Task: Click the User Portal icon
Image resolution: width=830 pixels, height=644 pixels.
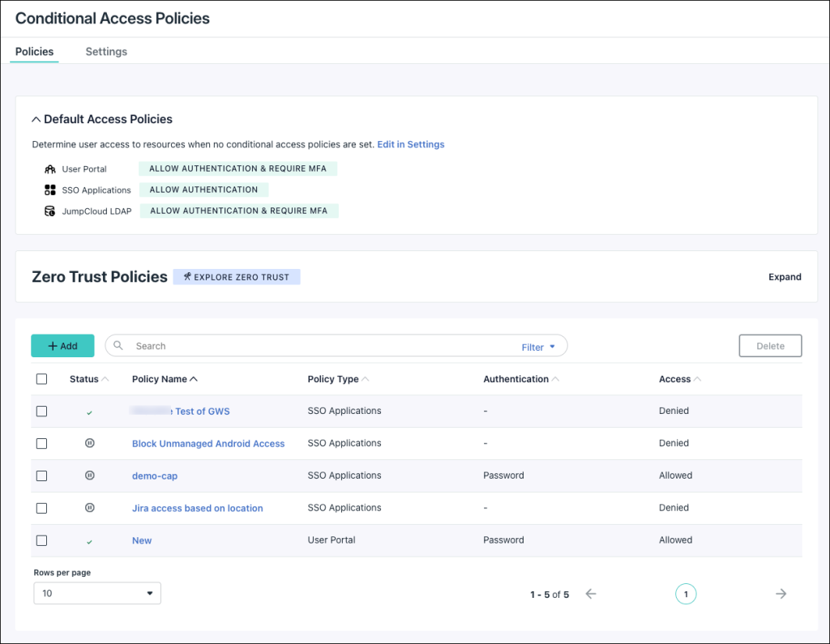Action: tap(50, 169)
